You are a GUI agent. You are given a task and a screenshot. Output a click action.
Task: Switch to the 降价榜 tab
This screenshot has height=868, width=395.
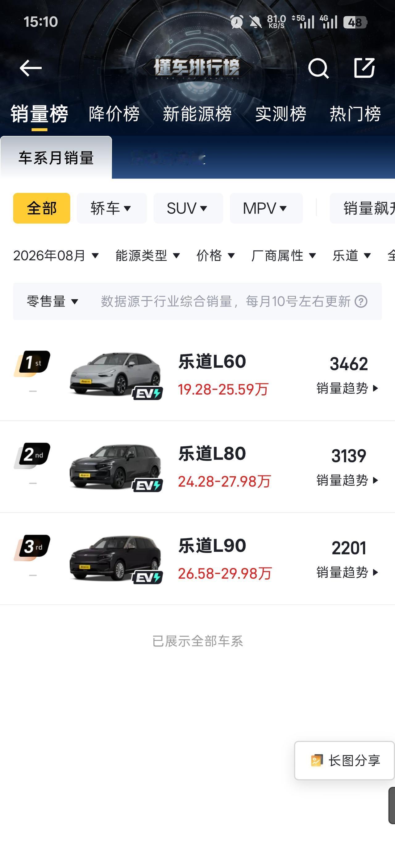pos(114,113)
